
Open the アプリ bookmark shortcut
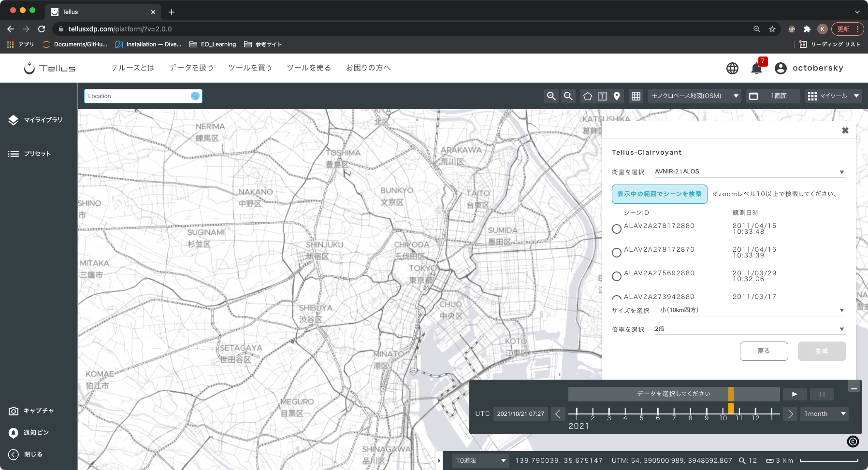pyautogui.click(x=20, y=44)
